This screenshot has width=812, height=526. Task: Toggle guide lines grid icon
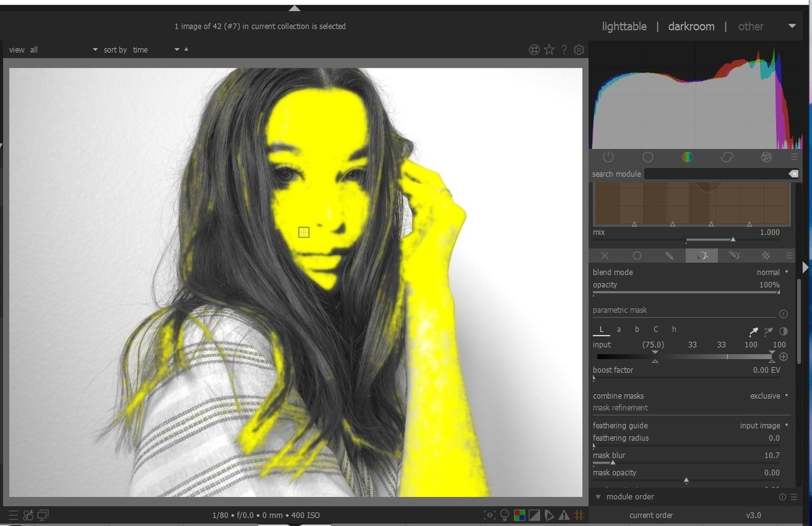[x=579, y=515]
